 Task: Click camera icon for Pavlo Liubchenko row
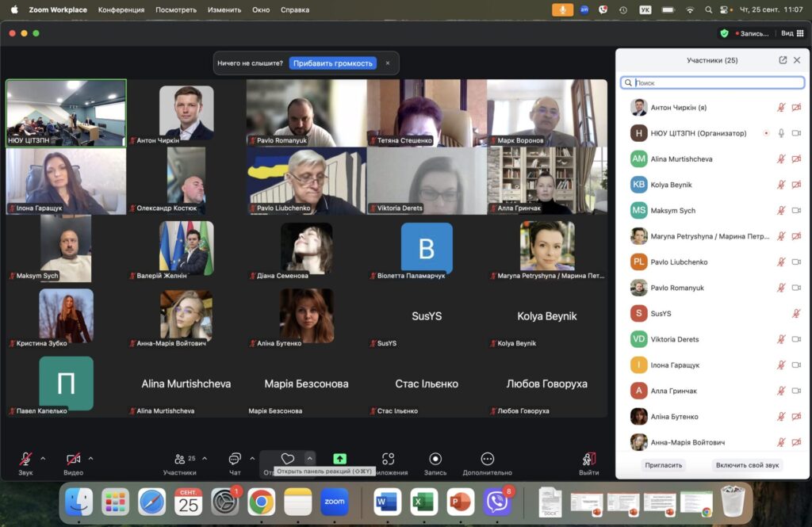[796, 262]
